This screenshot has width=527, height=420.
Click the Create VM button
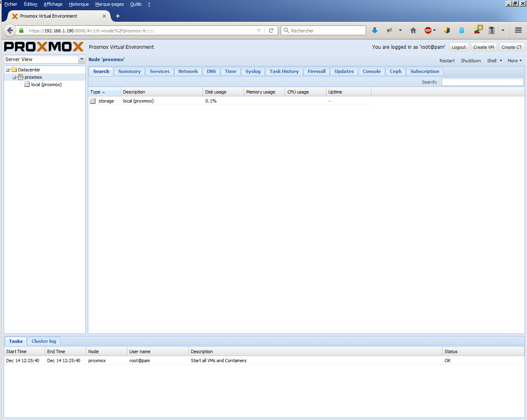(483, 47)
